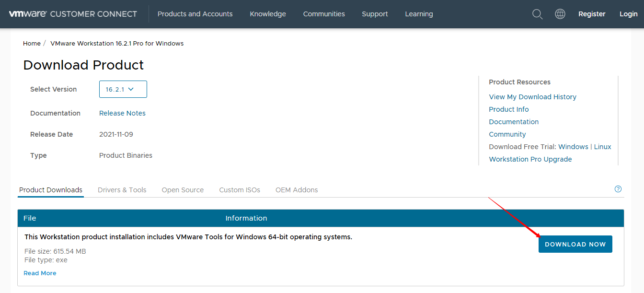Go to Home breadcrumb
The width and height of the screenshot is (644, 293).
click(x=32, y=43)
